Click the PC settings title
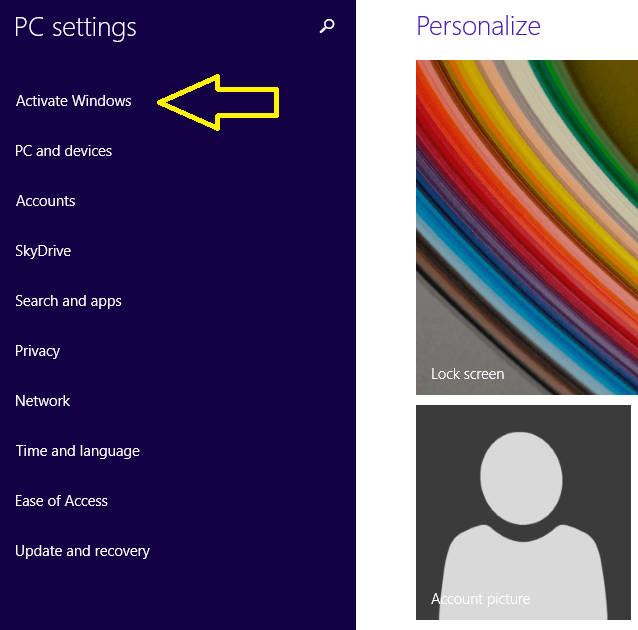Screen dimensions: 638x630 pyautogui.click(x=75, y=27)
